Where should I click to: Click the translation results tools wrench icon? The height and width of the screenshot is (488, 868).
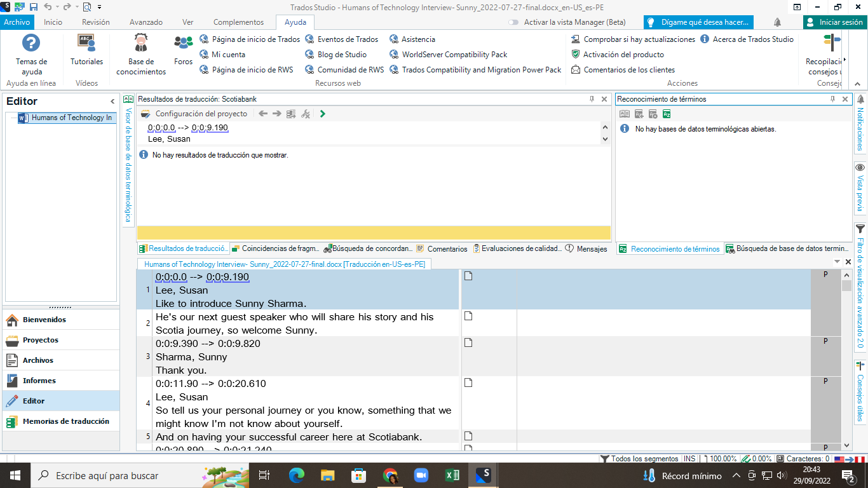click(306, 114)
